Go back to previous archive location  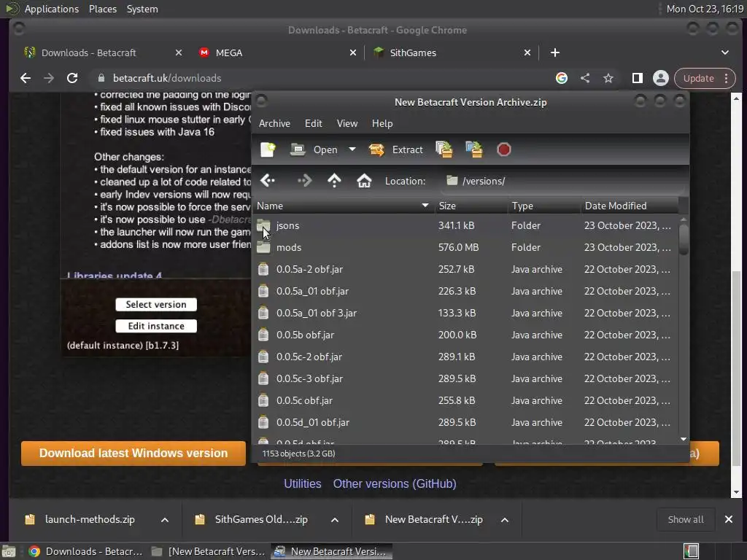pyautogui.click(x=268, y=181)
